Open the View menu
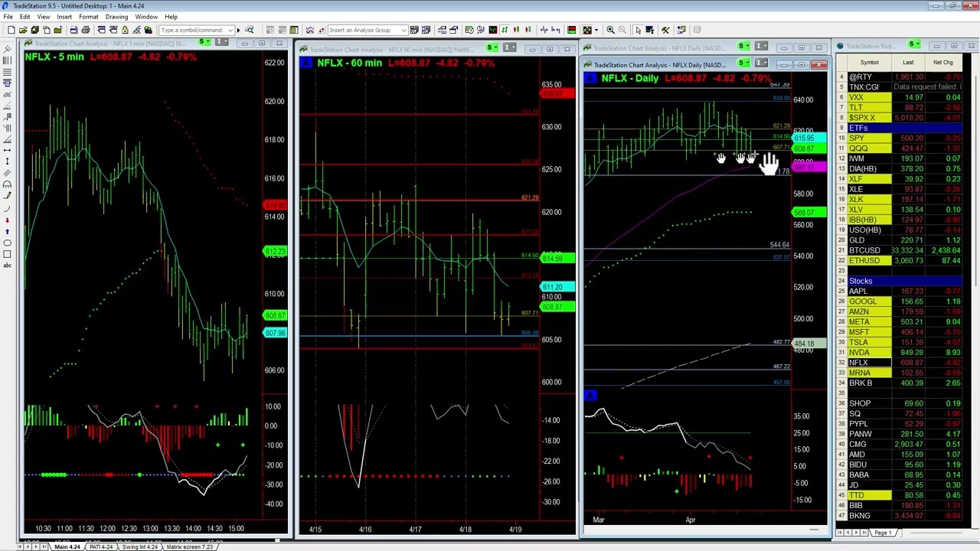The height and width of the screenshot is (551, 980). point(44,17)
